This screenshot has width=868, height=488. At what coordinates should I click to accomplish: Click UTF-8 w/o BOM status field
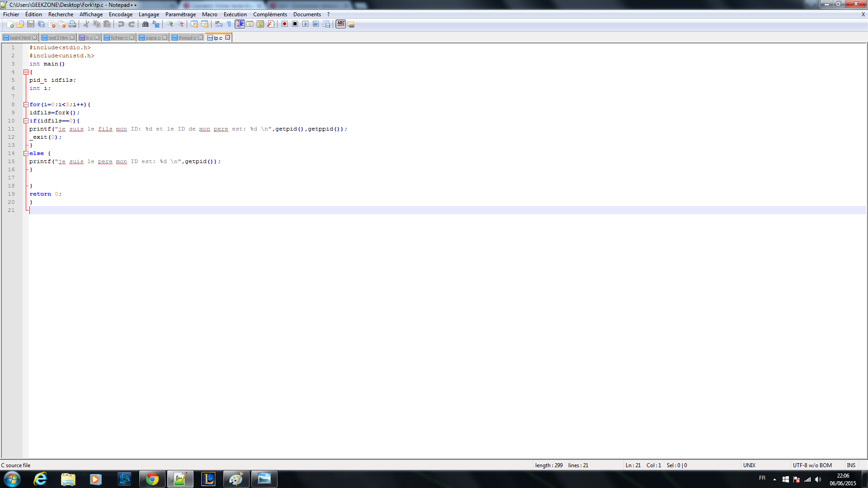812,465
